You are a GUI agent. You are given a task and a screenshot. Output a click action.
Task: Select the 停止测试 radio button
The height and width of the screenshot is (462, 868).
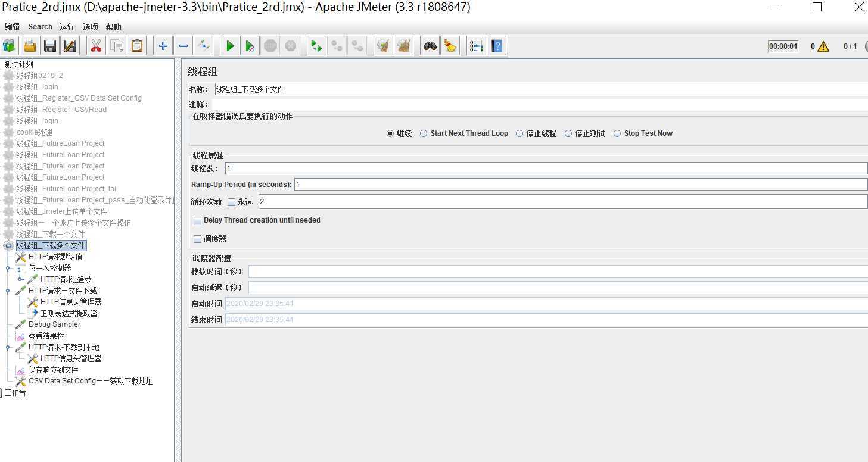568,133
